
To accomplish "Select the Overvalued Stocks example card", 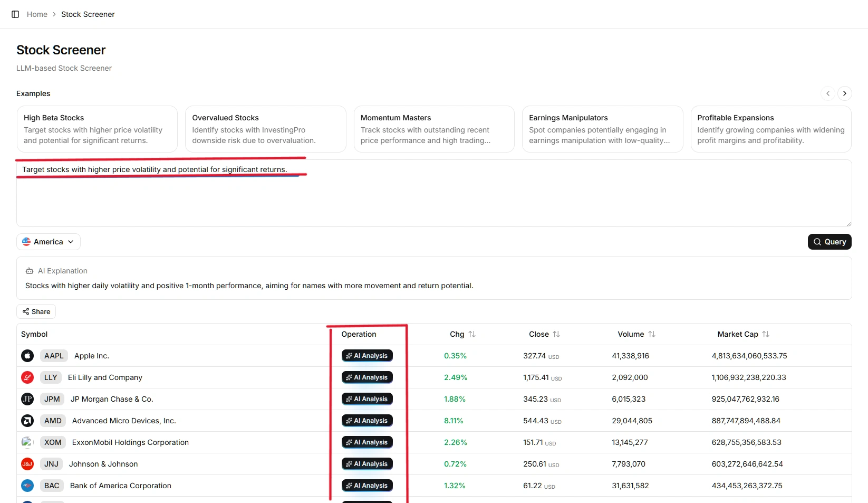I will 266,129.
